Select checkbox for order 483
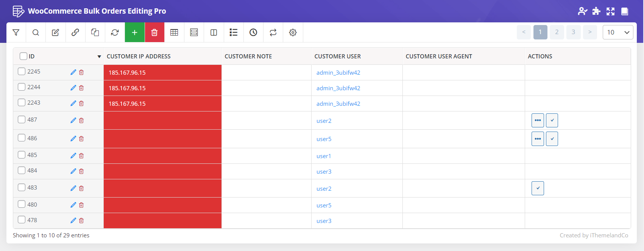The height and width of the screenshot is (251, 644). pyautogui.click(x=22, y=187)
